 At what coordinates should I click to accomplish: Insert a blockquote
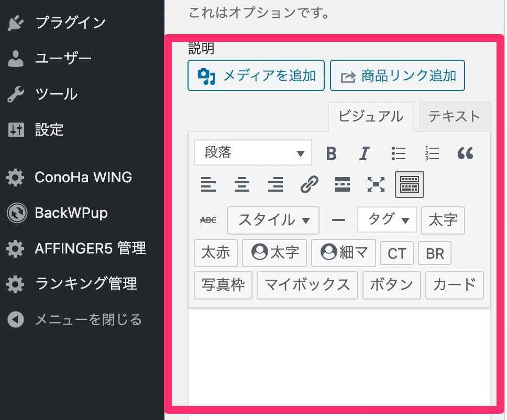[x=465, y=153]
